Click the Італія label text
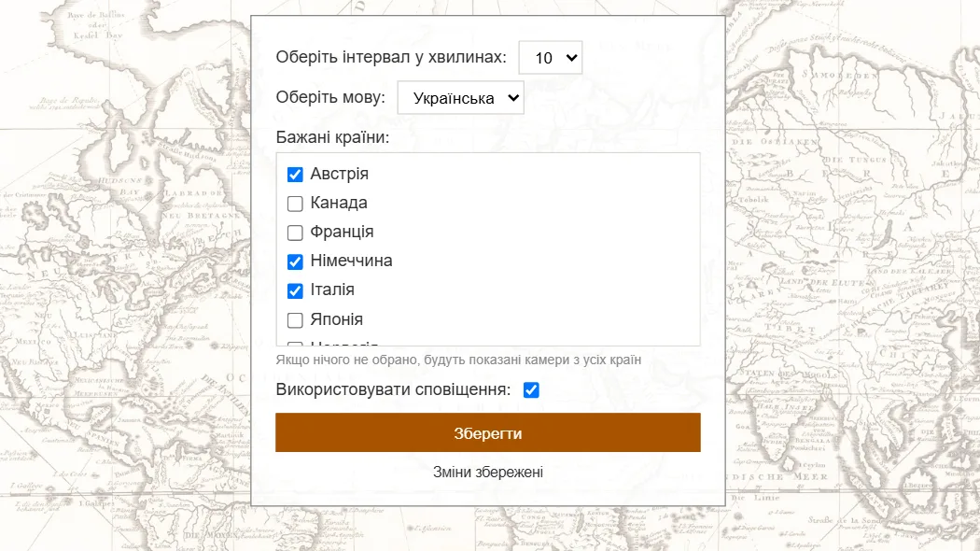The image size is (980, 551). pos(332,290)
